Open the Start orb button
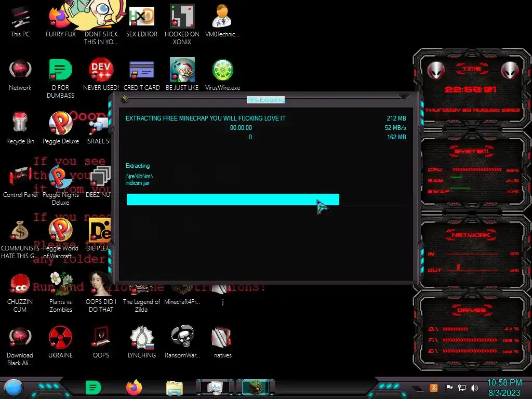Screen dimensions: 532x399 coord(14,388)
